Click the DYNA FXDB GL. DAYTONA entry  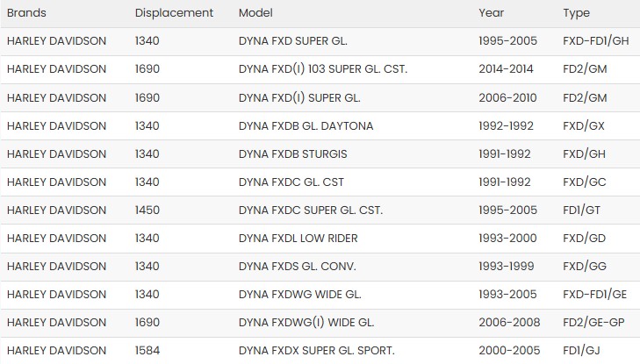click(306, 126)
